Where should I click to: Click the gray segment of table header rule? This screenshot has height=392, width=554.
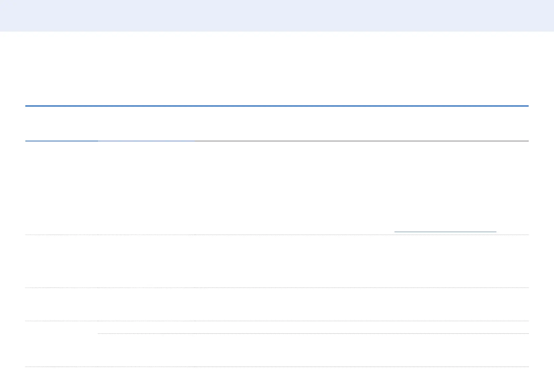click(362, 141)
